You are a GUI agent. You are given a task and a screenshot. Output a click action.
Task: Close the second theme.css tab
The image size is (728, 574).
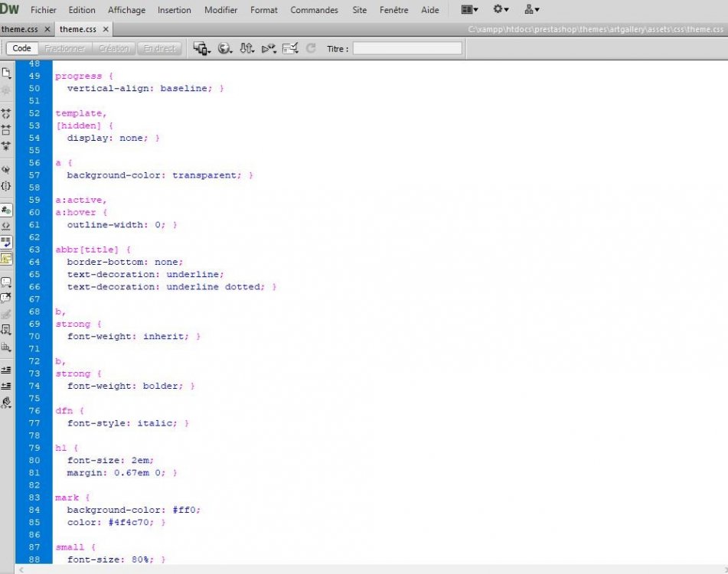106,29
